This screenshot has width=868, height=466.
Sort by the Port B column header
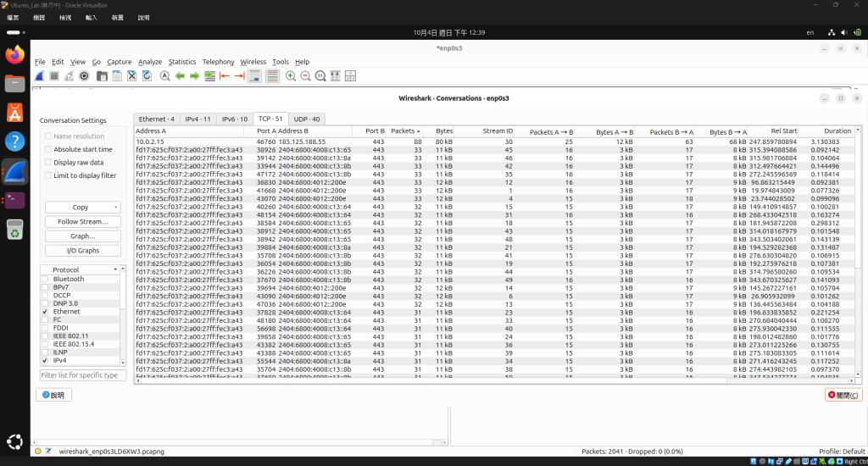(369, 131)
